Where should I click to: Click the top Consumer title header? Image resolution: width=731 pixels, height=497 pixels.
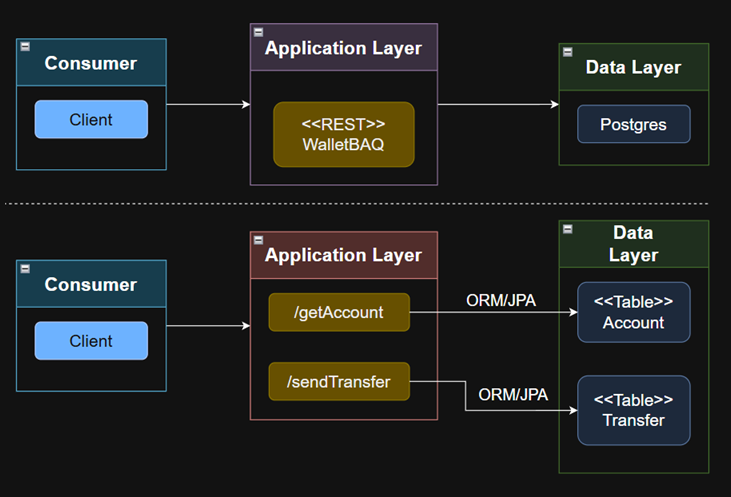tap(91, 63)
